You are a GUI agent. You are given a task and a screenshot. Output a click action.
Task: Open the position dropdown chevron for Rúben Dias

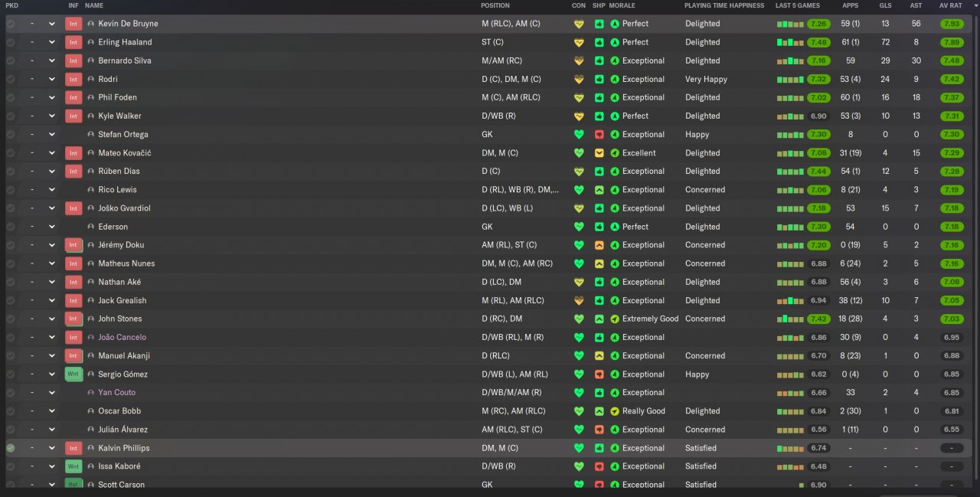[52, 172]
